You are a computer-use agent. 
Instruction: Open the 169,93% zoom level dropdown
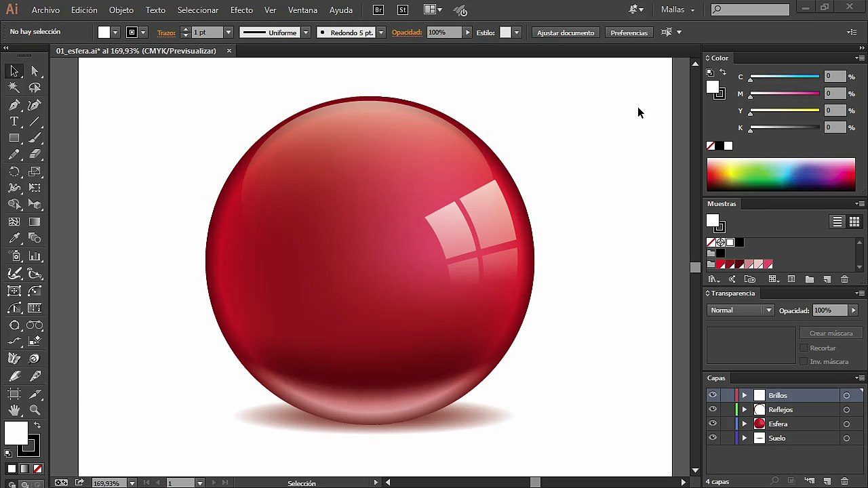[x=132, y=483]
